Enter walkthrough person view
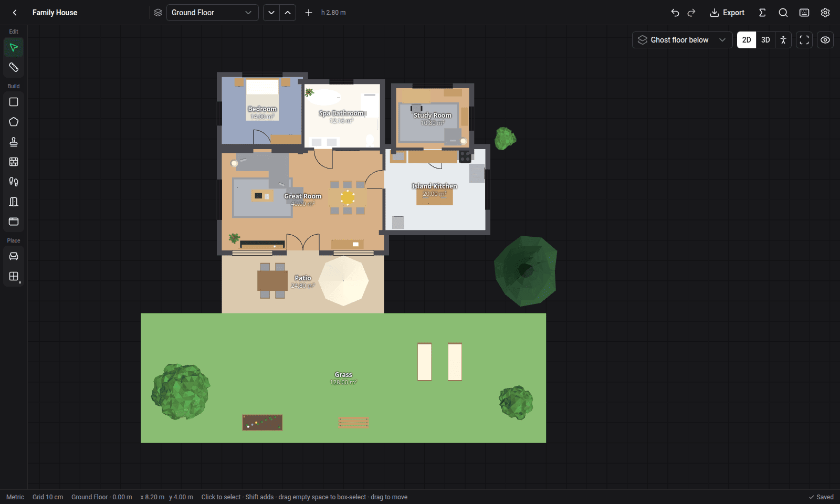The width and height of the screenshot is (840, 504). click(783, 40)
